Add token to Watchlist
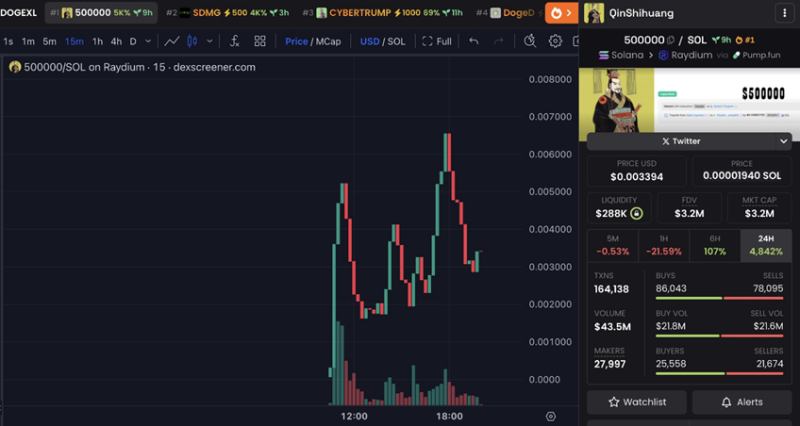This screenshot has height=426, width=800. (x=637, y=402)
